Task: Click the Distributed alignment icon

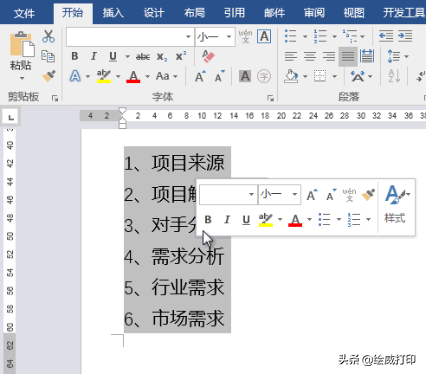Action: click(367, 56)
